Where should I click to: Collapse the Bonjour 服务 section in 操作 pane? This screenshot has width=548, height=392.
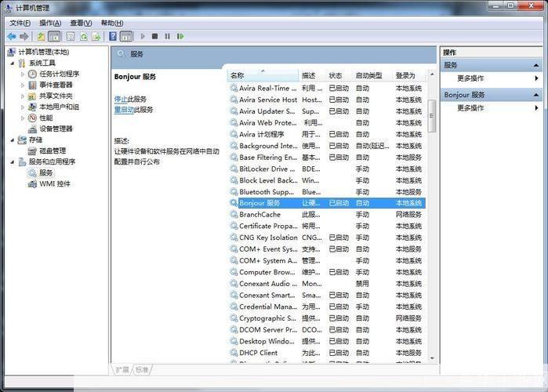coord(536,95)
